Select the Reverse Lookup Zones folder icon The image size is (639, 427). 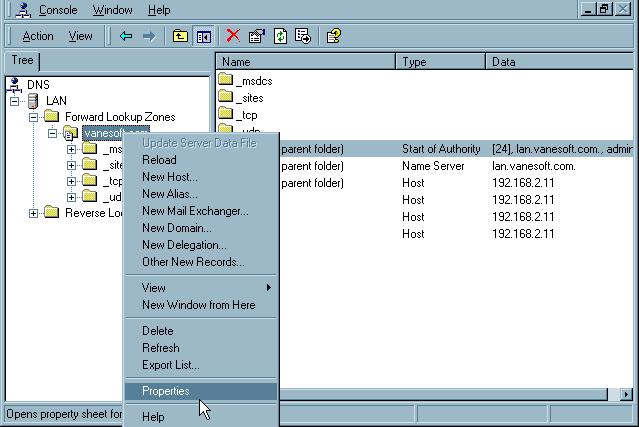coord(52,212)
